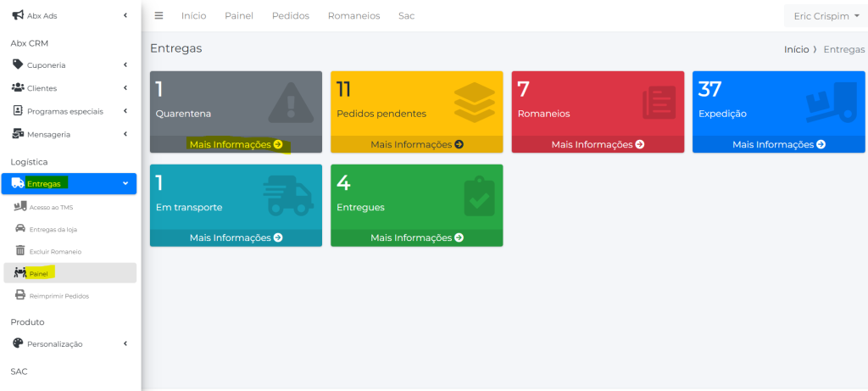Click the printer icon for Reimprimir Pedidos
Screen dimensions: 868x391
point(20,295)
